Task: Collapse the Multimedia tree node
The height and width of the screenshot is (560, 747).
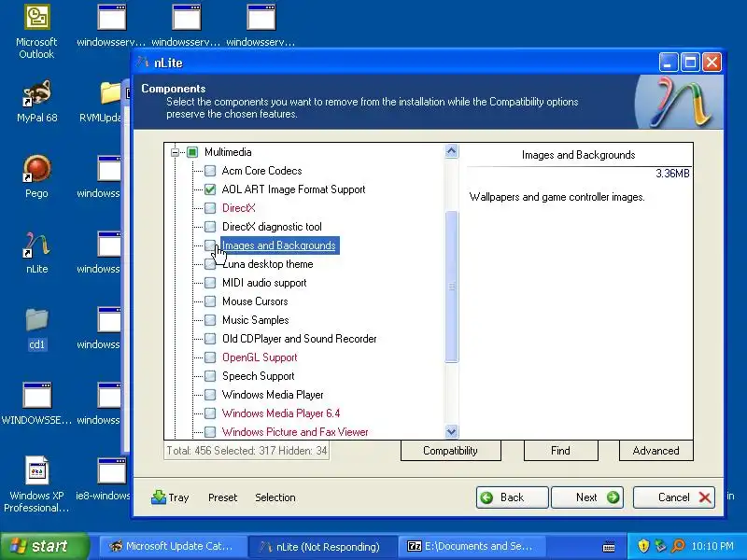Action: pyautogui.click(x=175, y=152)
